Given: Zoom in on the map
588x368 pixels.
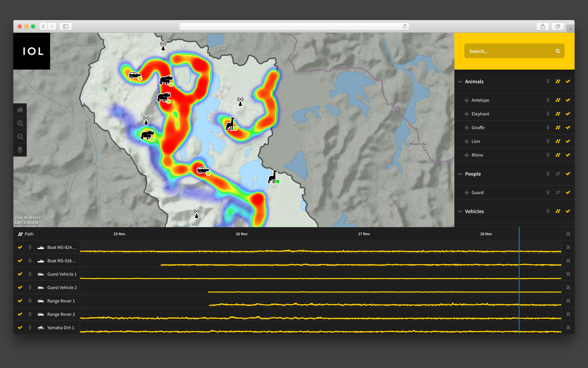Looking at the screenshot, I should (20, 123).
